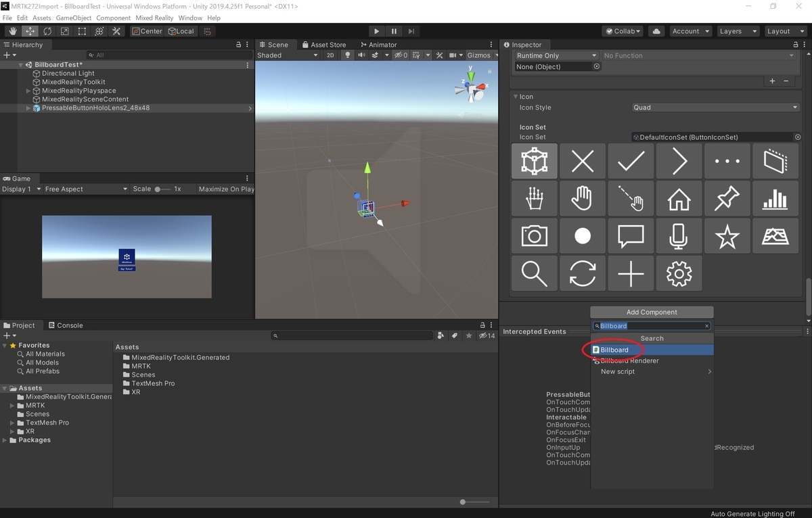Open Icon Style Quad dropdown
Screen dimensions: 812x518
715,108
